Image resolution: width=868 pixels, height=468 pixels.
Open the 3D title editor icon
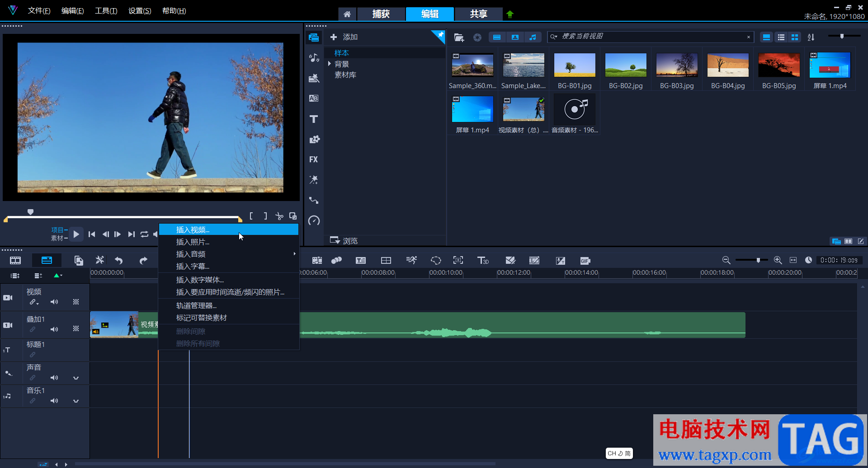(x=483, y=261)
